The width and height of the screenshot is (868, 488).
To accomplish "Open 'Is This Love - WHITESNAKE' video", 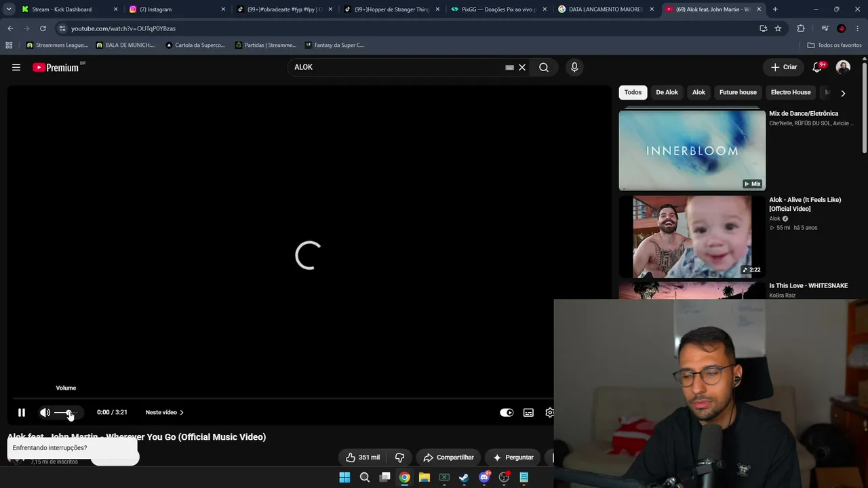I will [808, 286].
